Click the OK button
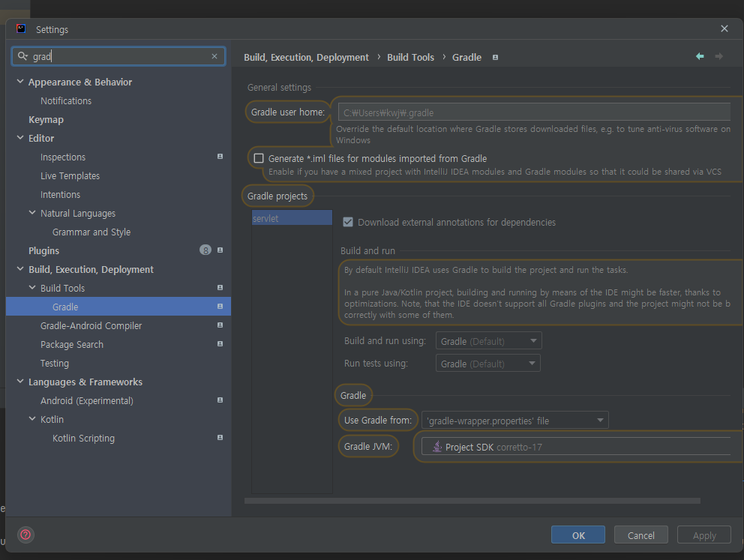Image resolution: width=744 pixels, height=560 pixels. click(578, 535)
